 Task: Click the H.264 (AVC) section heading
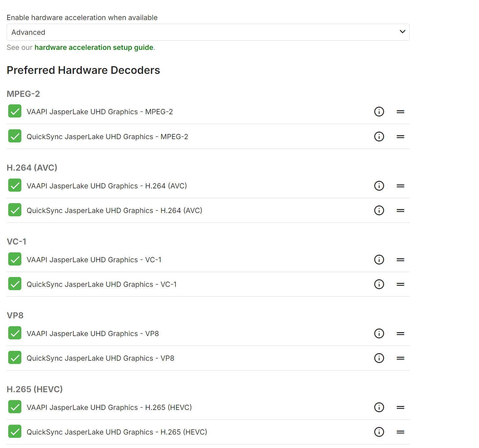tap(32, 168)
